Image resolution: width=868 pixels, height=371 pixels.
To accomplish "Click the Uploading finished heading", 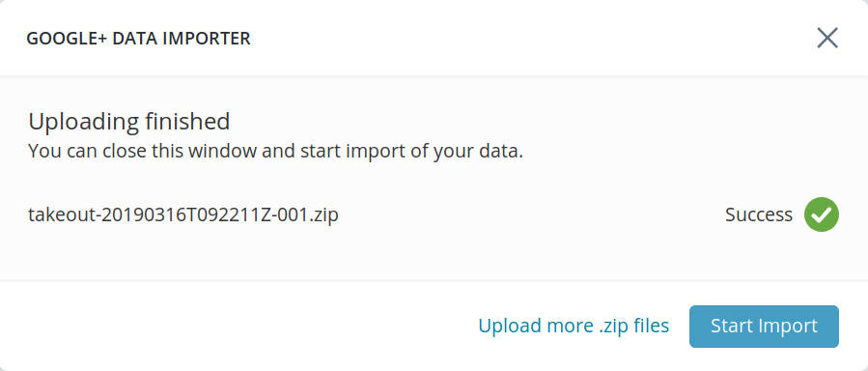I will click(129, 122).
